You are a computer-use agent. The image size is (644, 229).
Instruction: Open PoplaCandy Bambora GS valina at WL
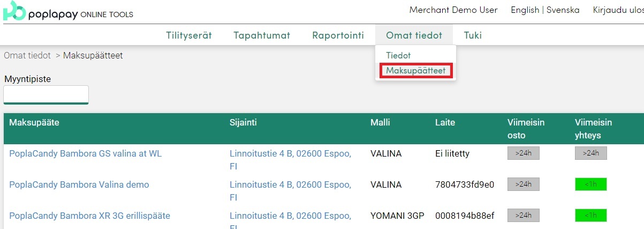[x=85, y=153]
